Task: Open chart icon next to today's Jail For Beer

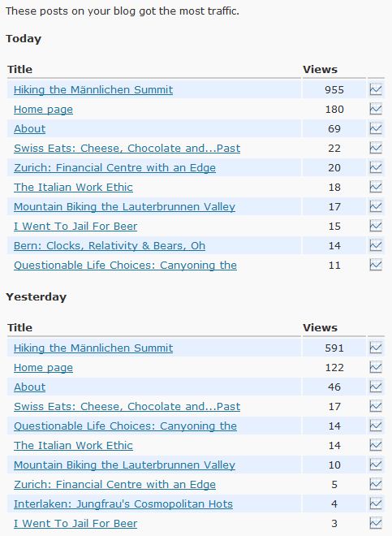Action: pos(376,226)
